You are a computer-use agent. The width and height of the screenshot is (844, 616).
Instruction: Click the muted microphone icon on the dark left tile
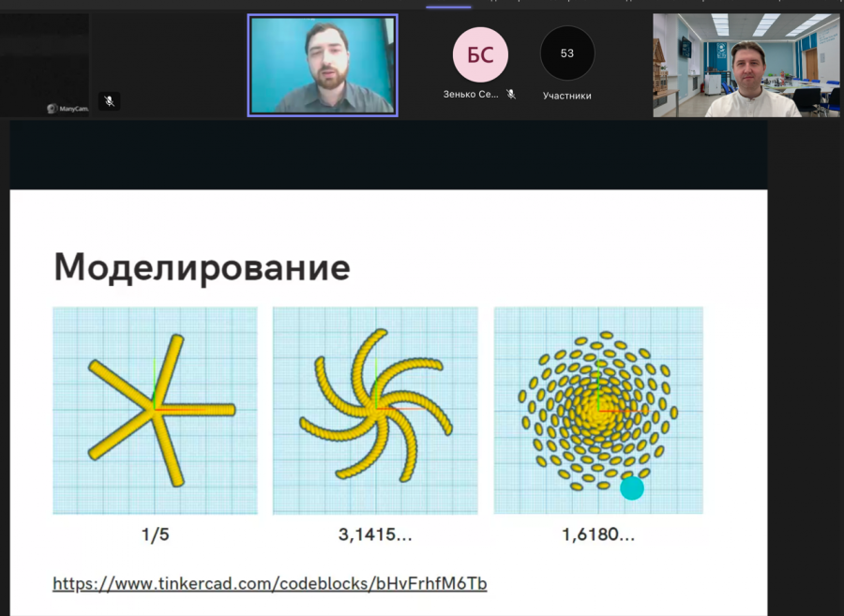110,101
